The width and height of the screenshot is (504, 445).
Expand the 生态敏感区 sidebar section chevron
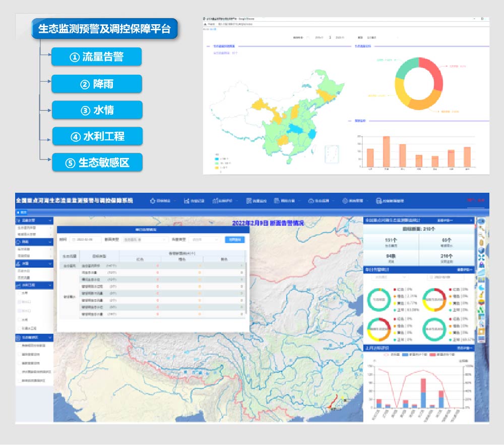click(x=50, y=338)
